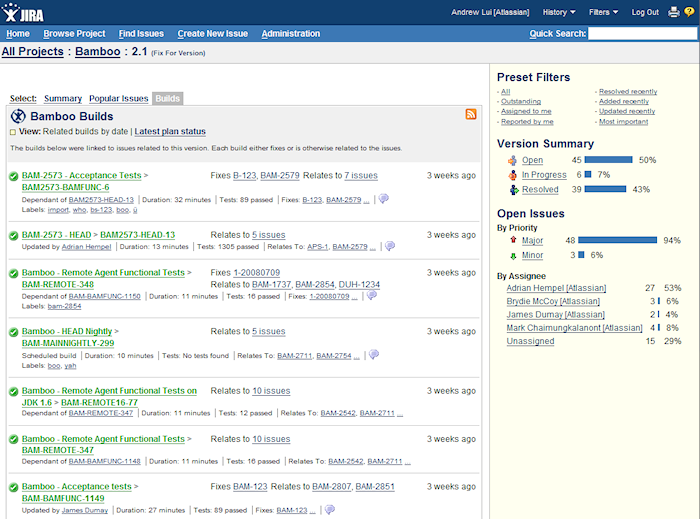This screenshot has width=700, height=519.
Task: Open Updated recently preset filter
Action: [x=627, y=111]
